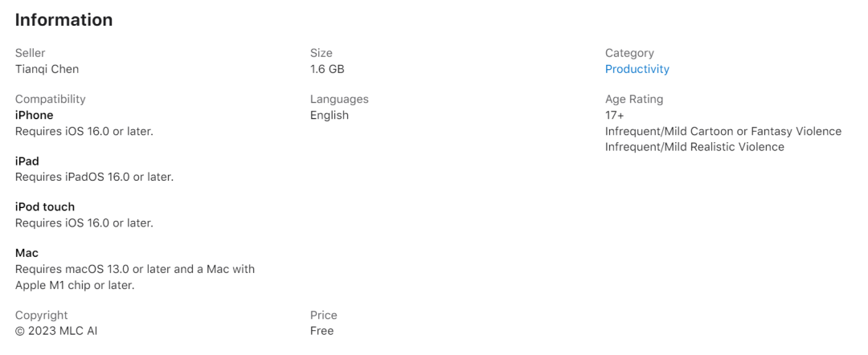Select the 1.6 GB size value
Viewport: 868px width, 355px height.
(327, 69)
